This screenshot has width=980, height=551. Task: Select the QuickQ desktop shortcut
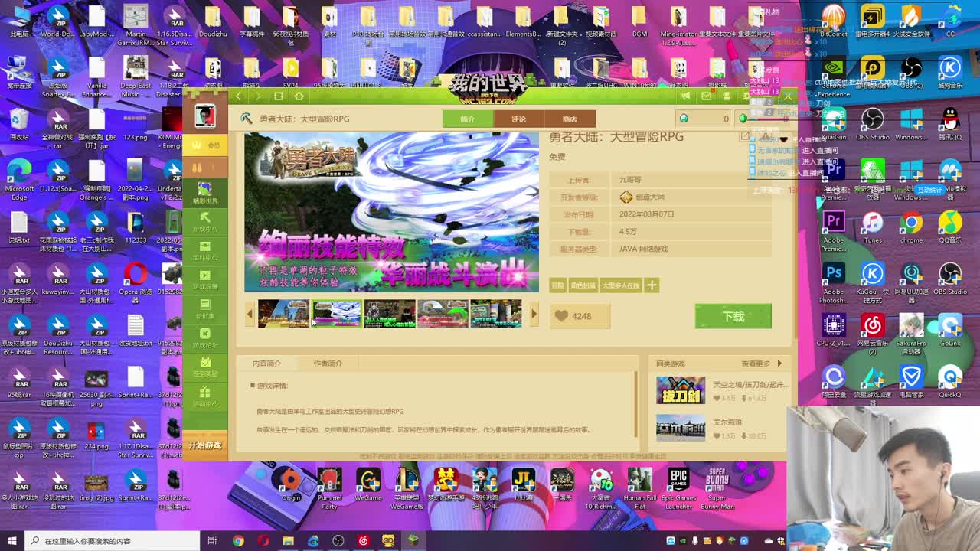pos(949,382)
